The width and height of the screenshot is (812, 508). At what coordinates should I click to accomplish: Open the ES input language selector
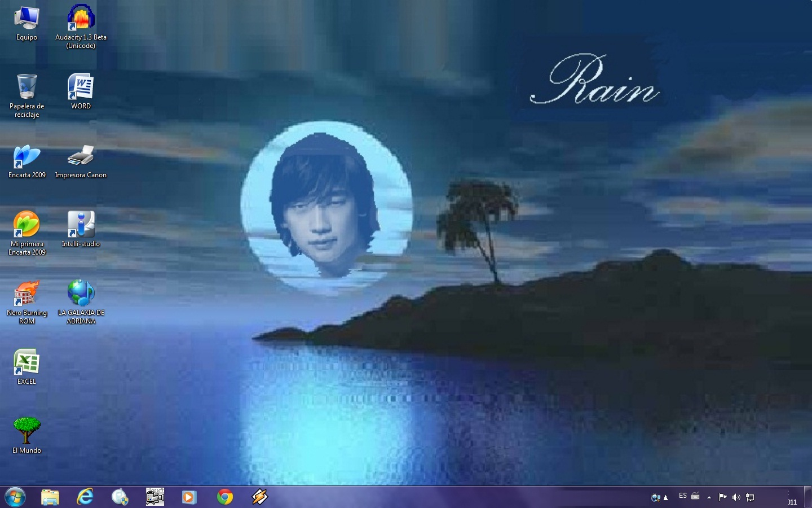point(683,496)
